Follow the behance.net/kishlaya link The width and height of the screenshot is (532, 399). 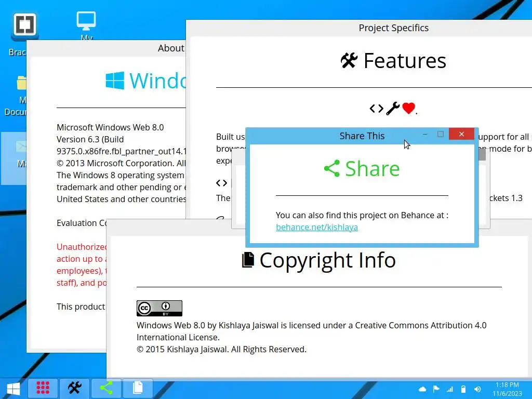(317, 228)
